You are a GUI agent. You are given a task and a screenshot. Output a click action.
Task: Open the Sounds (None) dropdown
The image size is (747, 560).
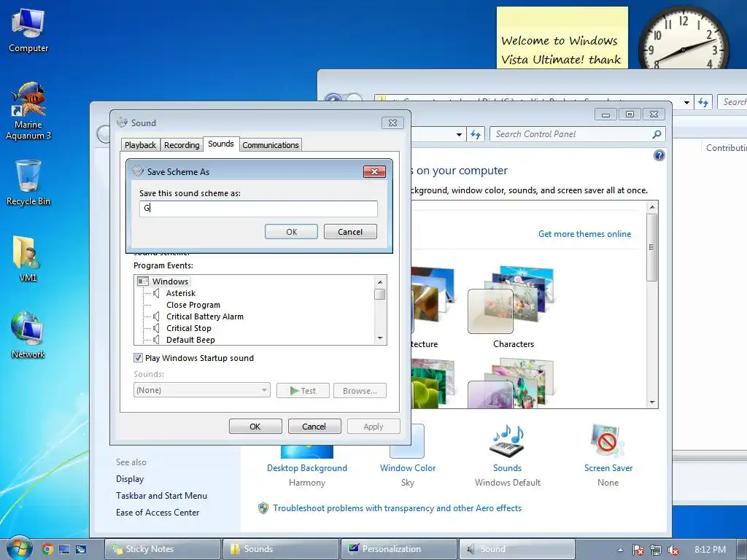click(x=202, y=390)
